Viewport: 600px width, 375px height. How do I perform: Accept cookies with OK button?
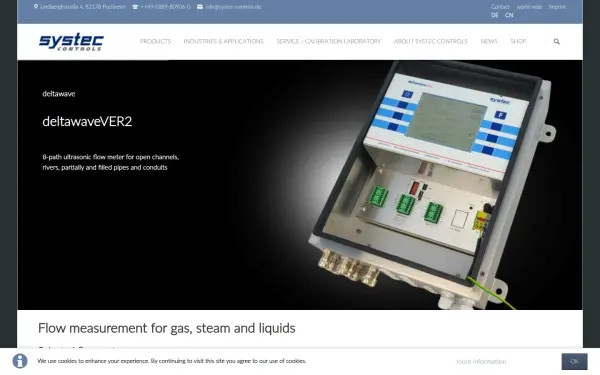pos(574,361)
